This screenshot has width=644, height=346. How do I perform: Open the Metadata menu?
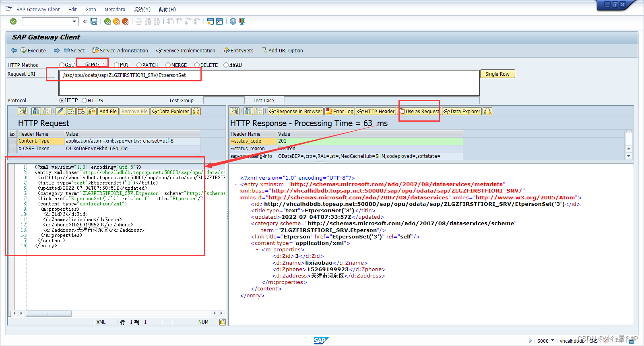pos(115,9)
